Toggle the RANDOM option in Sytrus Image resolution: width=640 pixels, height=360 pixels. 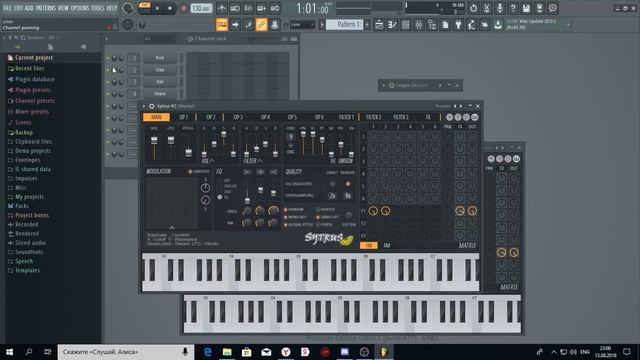(x=285, y=210)
